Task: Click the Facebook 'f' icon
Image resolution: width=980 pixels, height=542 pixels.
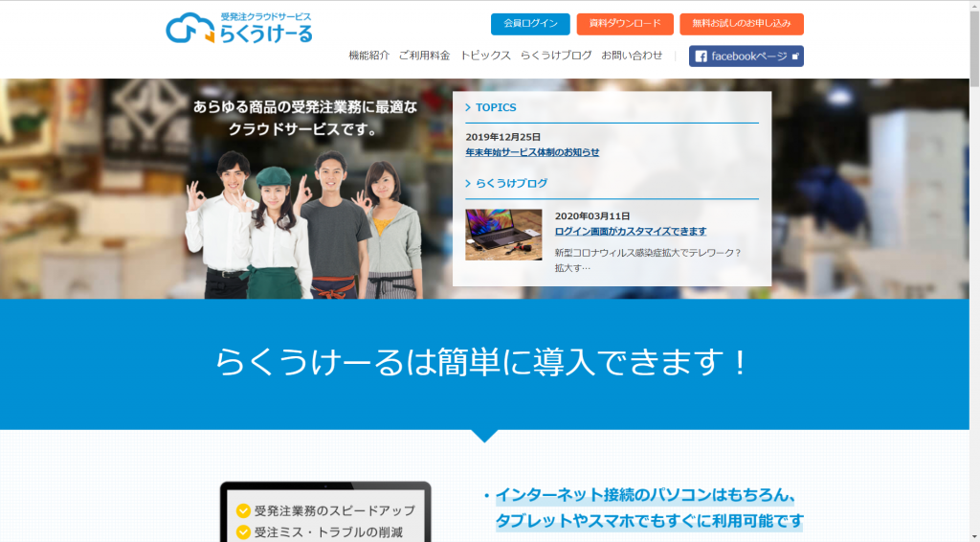Action: [x=701, y=56]
